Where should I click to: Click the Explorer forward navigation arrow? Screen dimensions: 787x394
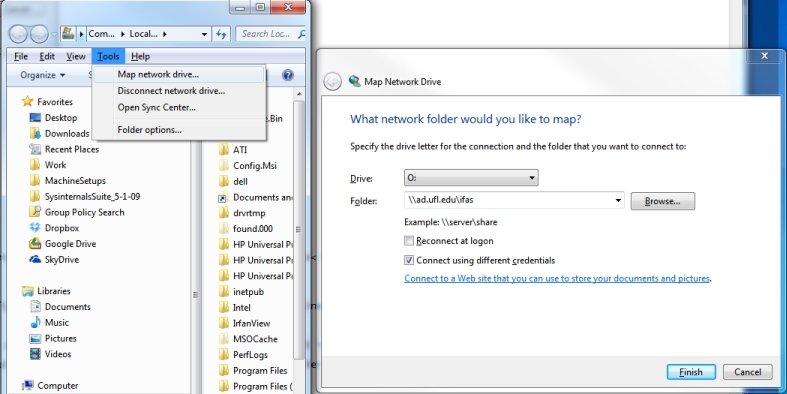[x=39, y=34]
